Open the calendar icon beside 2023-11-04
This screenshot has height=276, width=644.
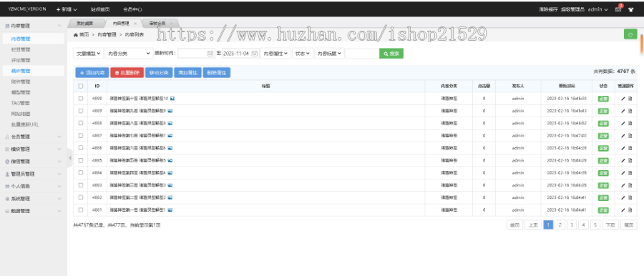pyautogui.click(x=254, y=54)
